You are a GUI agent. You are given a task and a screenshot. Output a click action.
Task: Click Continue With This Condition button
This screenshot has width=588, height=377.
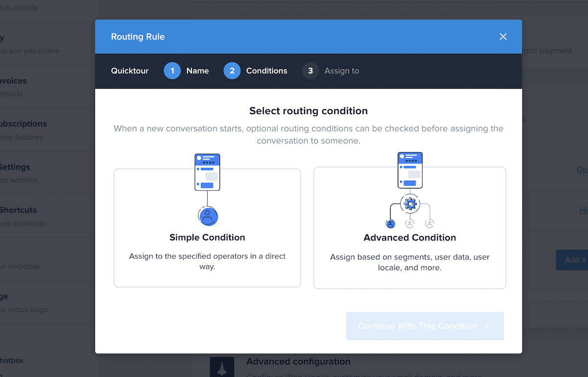pyautogui.click(x=425, y=326)
